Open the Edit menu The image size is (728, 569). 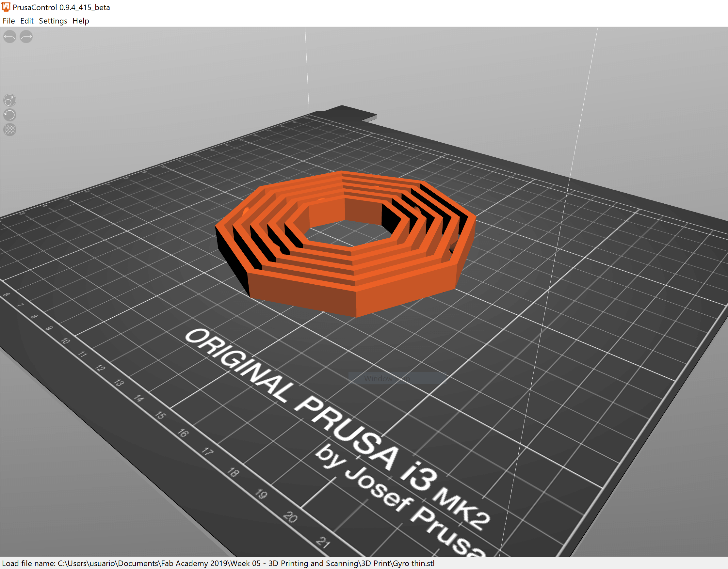[27, 21]
